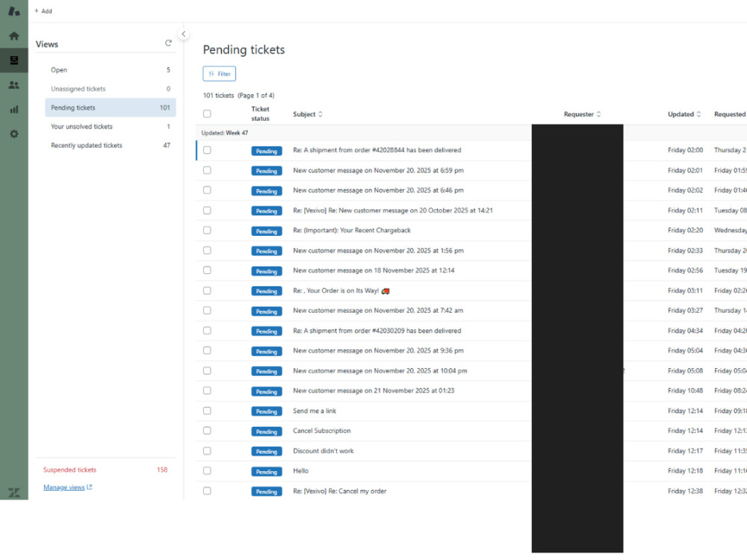Open Manage views link
This screenshot has height=560, width=747.
coord(68,487)
